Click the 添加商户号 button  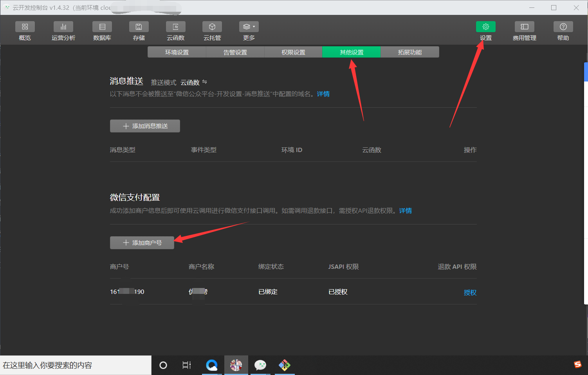142,243
